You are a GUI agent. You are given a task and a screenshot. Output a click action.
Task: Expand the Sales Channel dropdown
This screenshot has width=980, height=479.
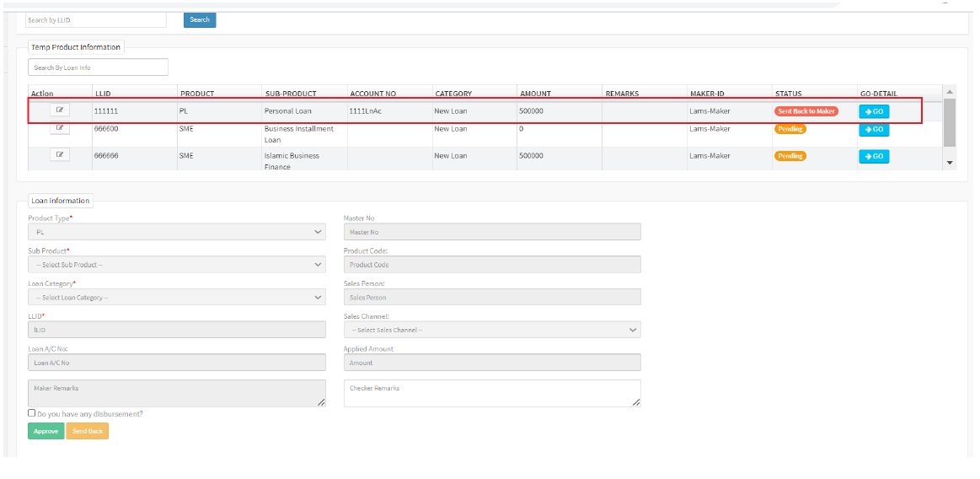[492, 330]
